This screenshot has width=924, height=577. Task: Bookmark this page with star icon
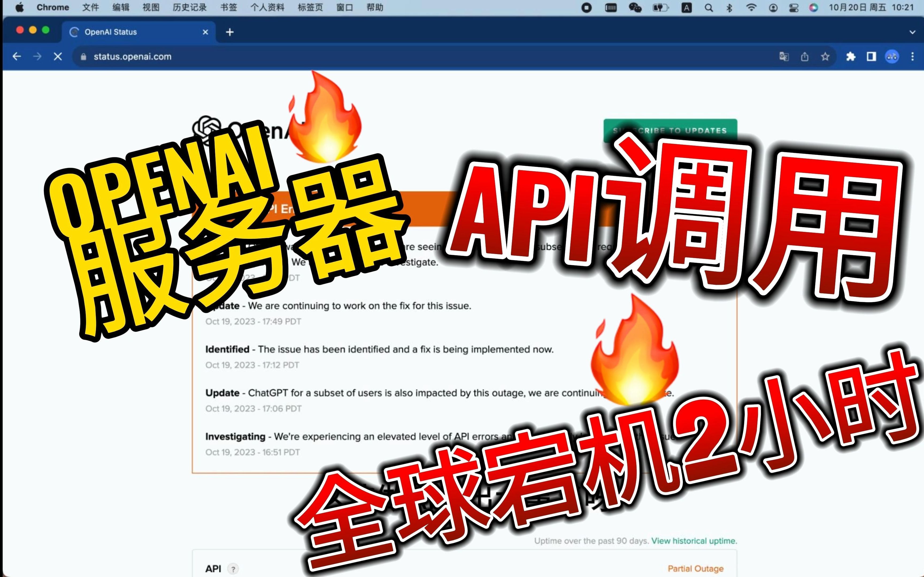[825, 56]
